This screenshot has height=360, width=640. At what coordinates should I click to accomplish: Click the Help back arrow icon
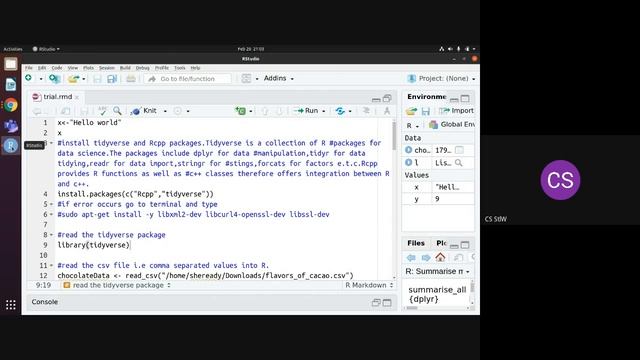pyautogui.click(x=411, y=258)
